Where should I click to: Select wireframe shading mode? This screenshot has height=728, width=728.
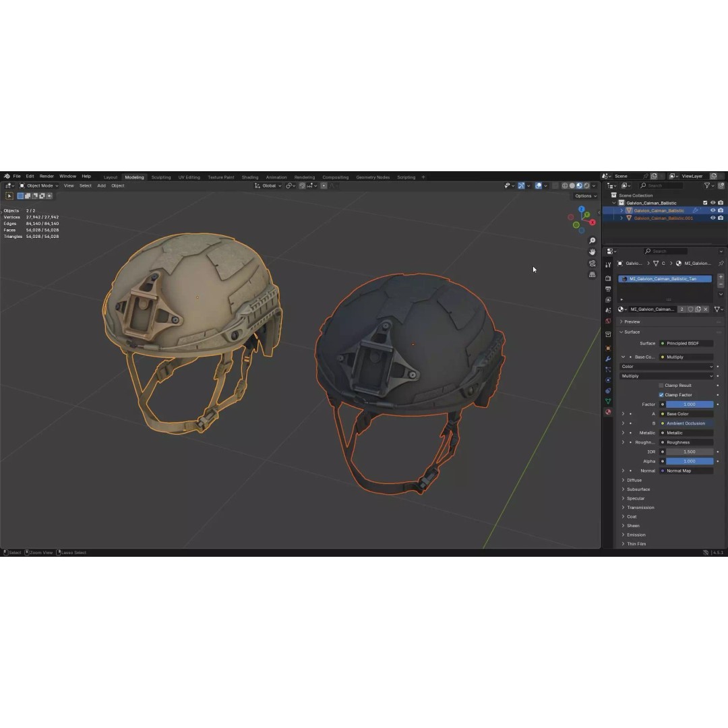point(565,186)
